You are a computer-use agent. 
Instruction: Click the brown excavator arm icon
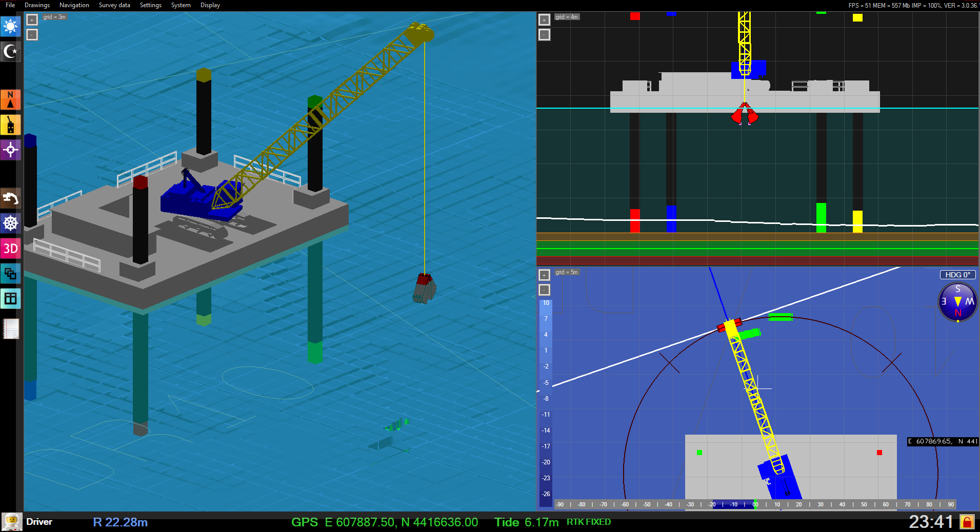(10, 198)
